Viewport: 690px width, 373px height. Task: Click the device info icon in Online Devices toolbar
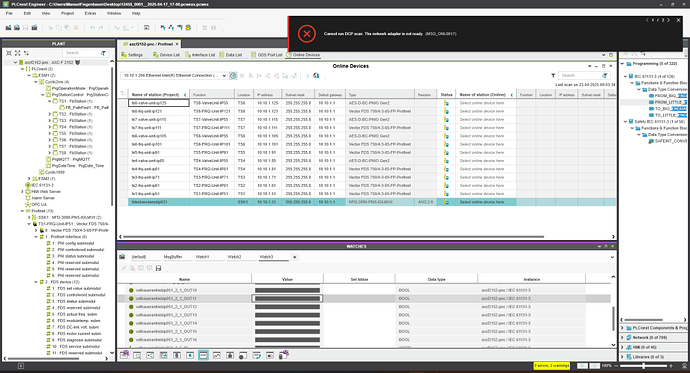(x=316, y=76)
